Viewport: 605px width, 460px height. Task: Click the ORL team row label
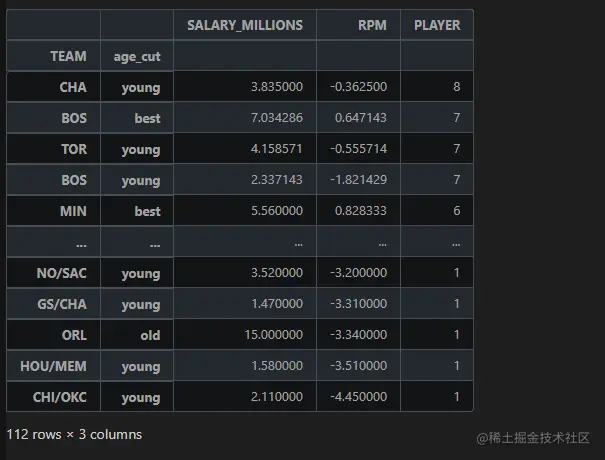pos(74,335)
